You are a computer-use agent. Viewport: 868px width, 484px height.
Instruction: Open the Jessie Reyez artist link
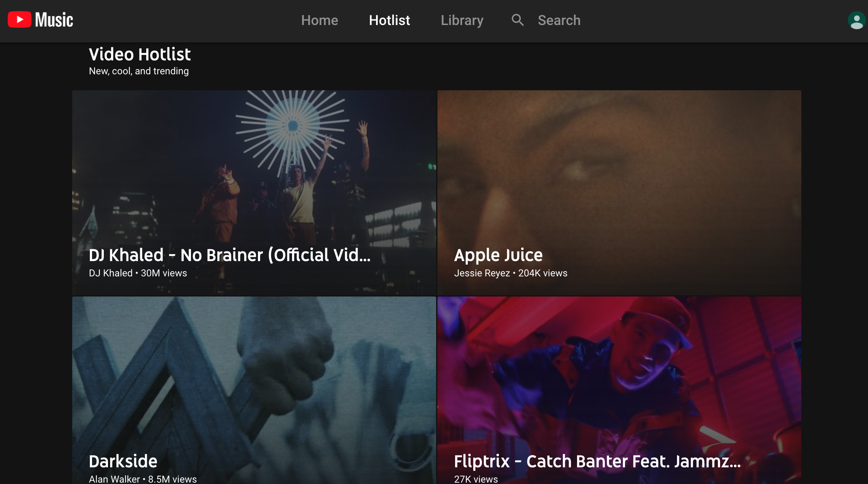pyautogui.click(x=482, y=273)
